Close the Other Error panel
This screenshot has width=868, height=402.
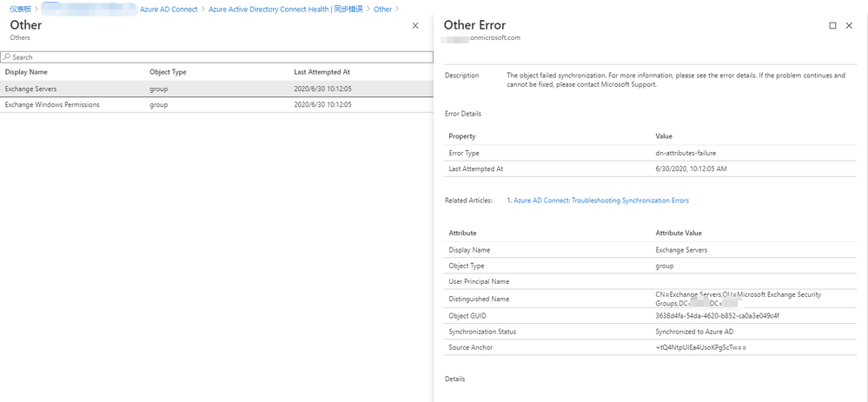(x=849, y=25)
